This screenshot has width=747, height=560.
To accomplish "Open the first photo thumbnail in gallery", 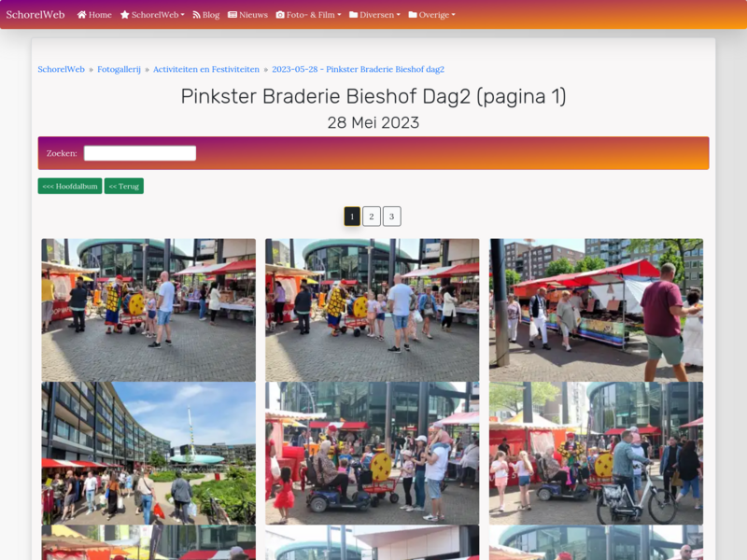I will click(148, 309).
